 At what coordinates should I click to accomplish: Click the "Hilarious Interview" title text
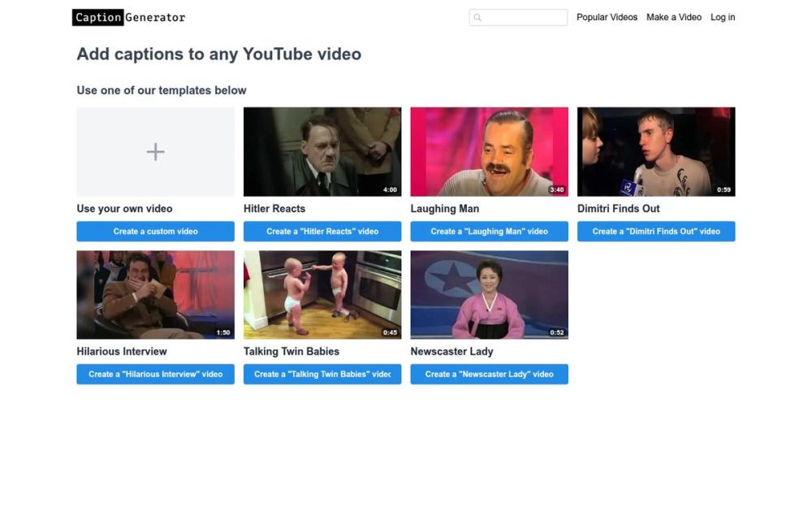(x=122, y=351)
